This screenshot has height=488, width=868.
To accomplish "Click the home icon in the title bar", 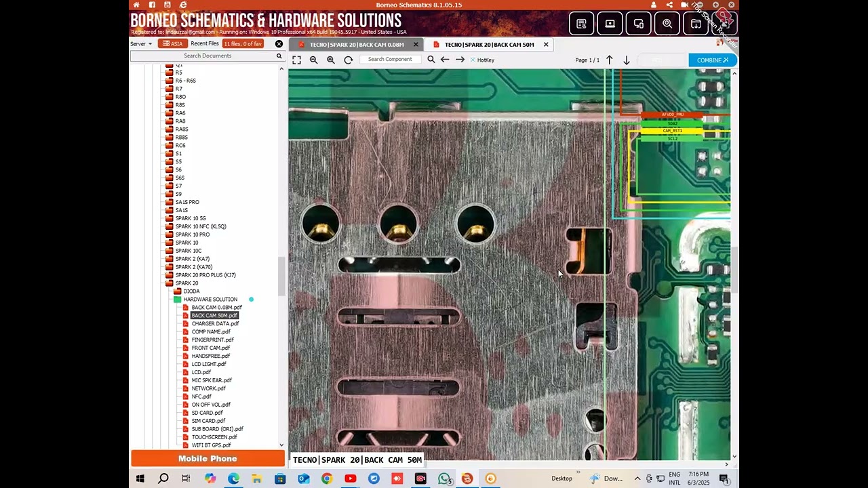I will (x=136, y=5).
